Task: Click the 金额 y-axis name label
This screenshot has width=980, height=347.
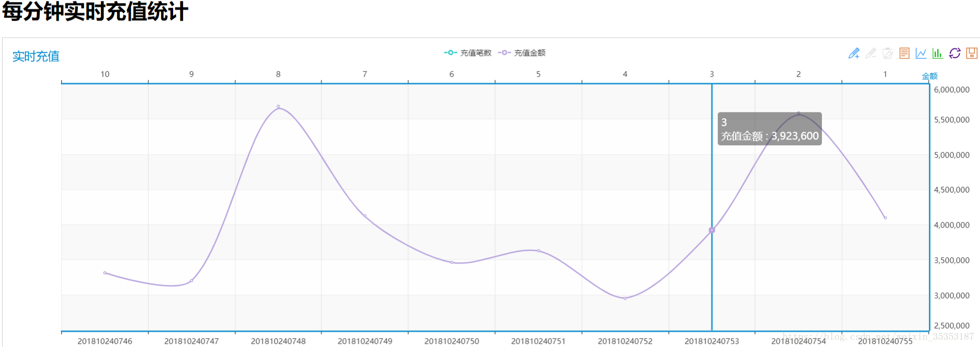Action: tap(930, 76)
